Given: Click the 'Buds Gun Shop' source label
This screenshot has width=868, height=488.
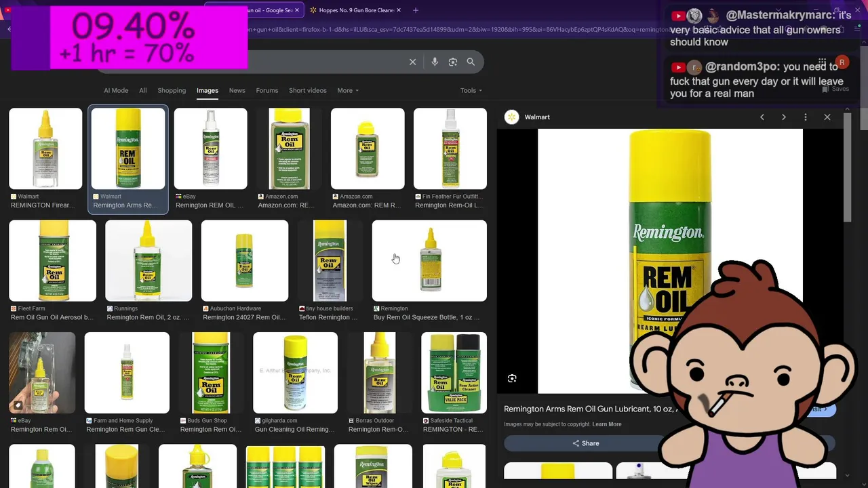Looking at the screenshot, I should [x=208, y=420].
